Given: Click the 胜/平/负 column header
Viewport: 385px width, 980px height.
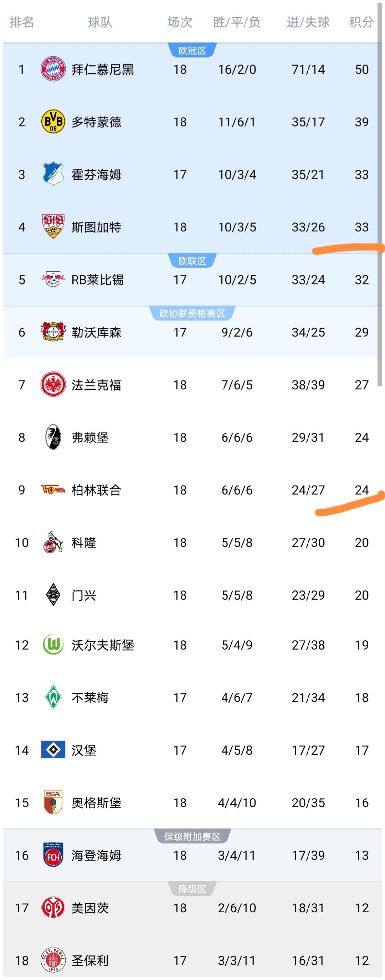Looking at the screenshot, I should (x=237, y=22).
